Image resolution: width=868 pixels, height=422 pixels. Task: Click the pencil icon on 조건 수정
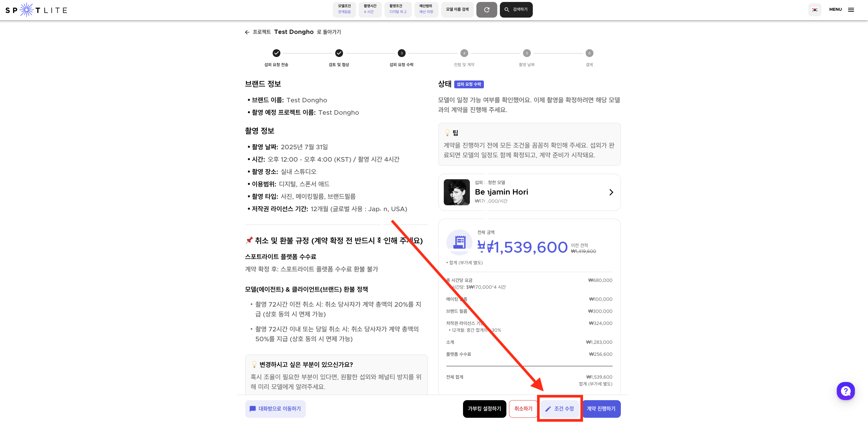pos(548,409)
